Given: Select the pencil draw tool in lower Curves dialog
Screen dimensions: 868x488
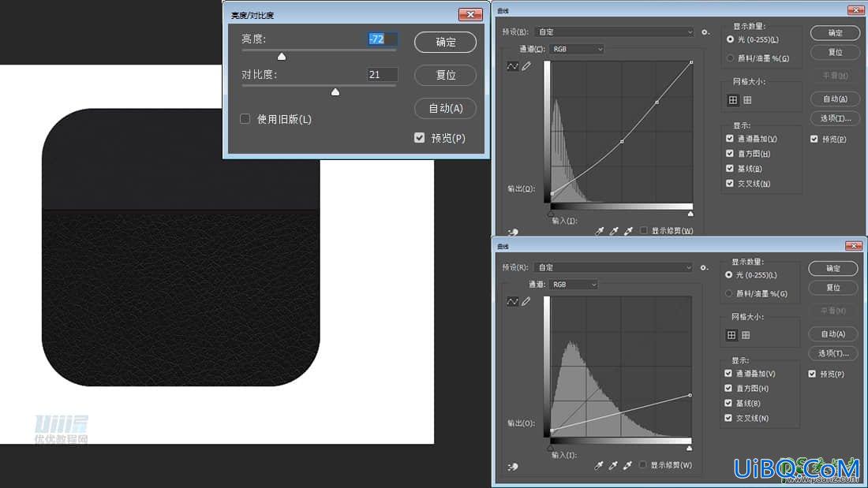Looking at the screenshot, I should tap(526, 301).
